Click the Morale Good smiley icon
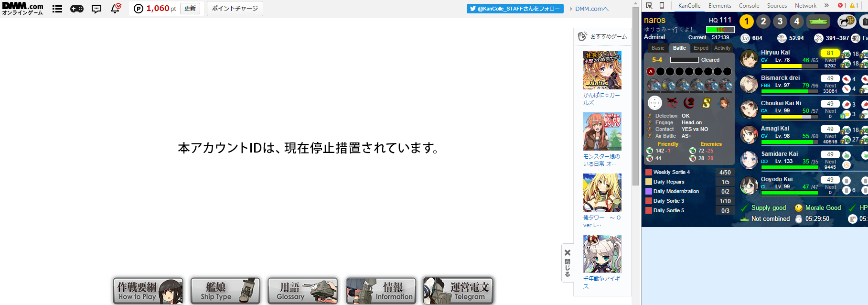This screenshot has width=868, height=305. pyautogui.click(x=799, y=208)
